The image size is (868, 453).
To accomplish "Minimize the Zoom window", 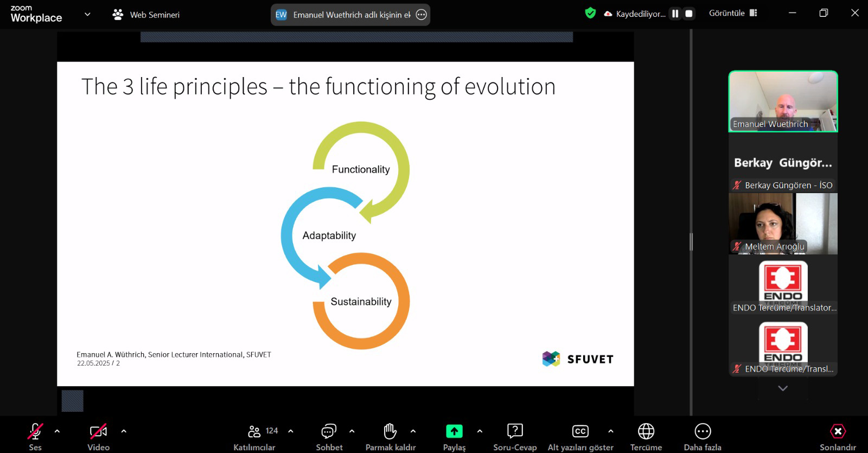I will pyautogui.click(x=793, y=13).
